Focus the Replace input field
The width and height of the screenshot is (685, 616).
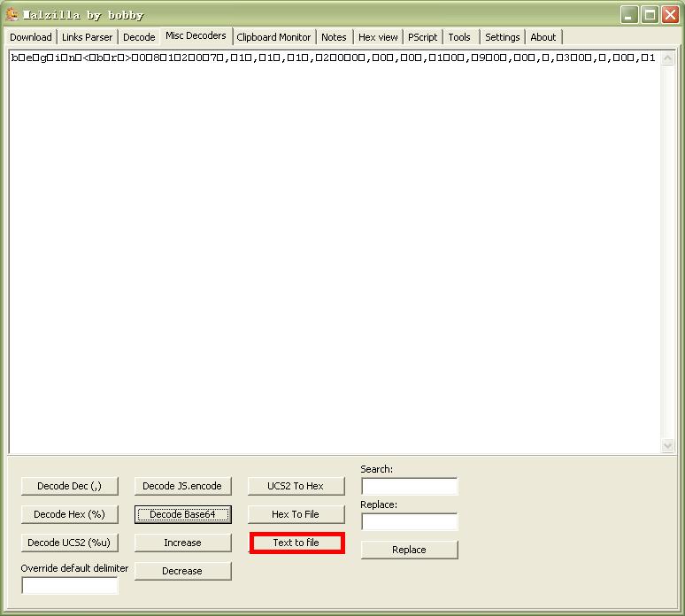(410, 521)
